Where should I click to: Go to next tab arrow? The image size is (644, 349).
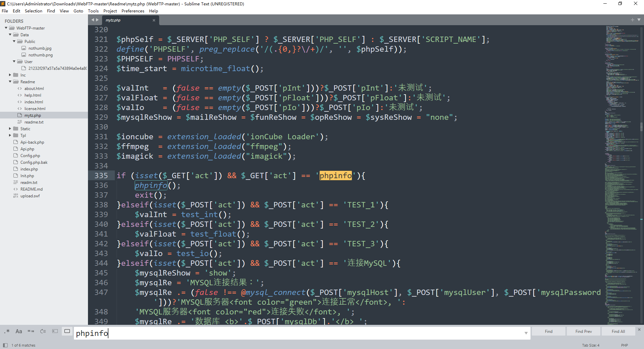(97, 20)
